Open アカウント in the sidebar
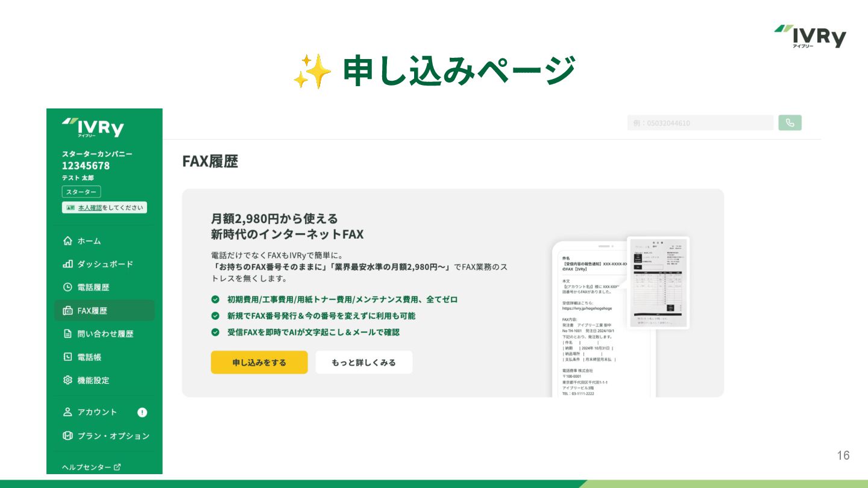The width and height of the screenshot is (868, 488). [x=104, y=412]
